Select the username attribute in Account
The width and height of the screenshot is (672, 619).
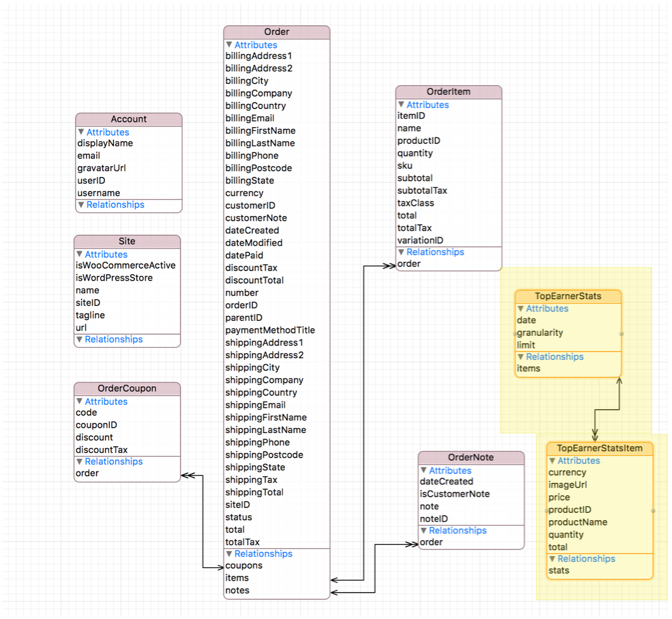pyautogui.click(x=98, y=193)
